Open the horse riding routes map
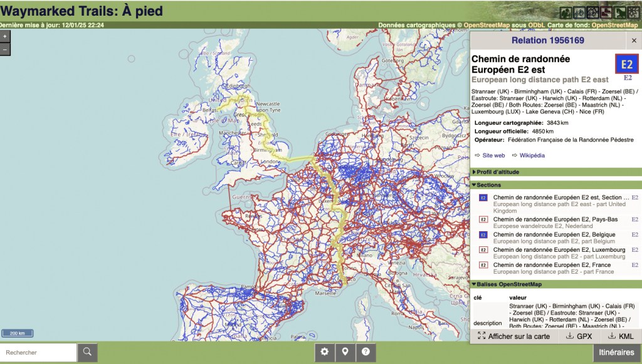Viewport: 642px width, 364px height. tap(619, 13)
